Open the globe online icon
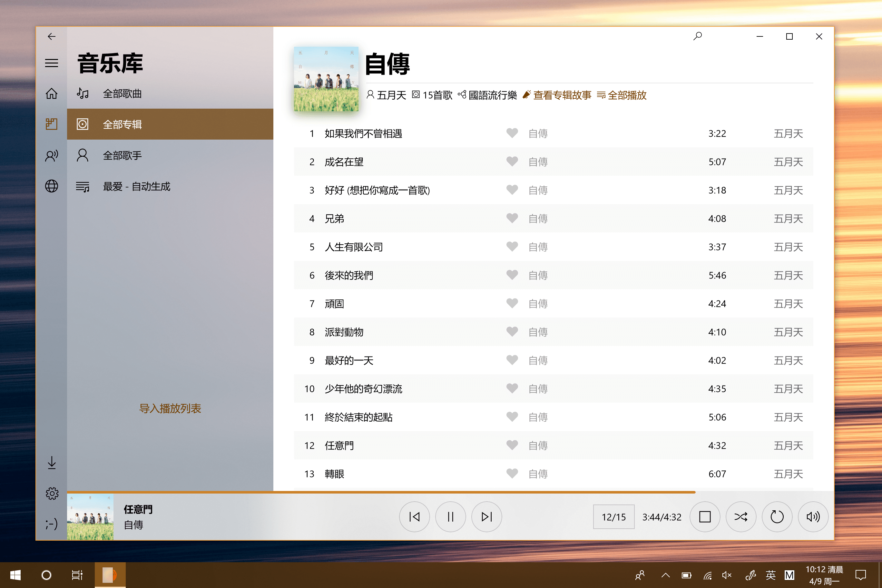 [x=52, y=186]
